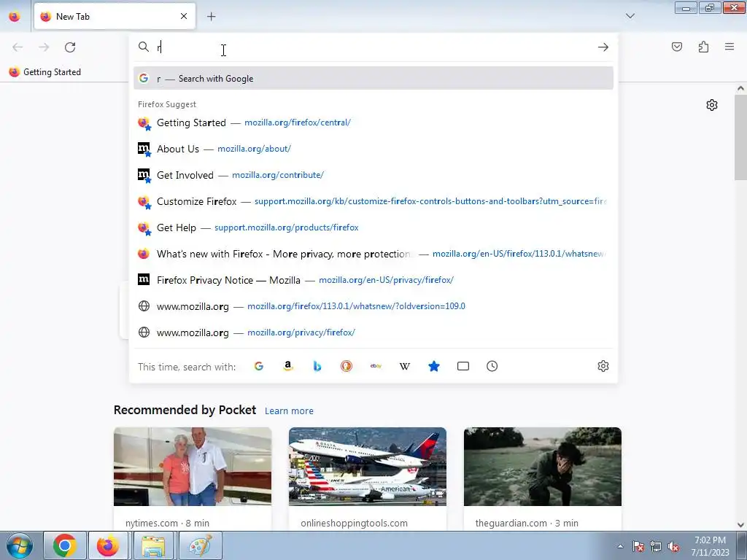Search this time with Wikipedia icon
The width and height of the screenshot is (747, 560).
pos(405,366)
